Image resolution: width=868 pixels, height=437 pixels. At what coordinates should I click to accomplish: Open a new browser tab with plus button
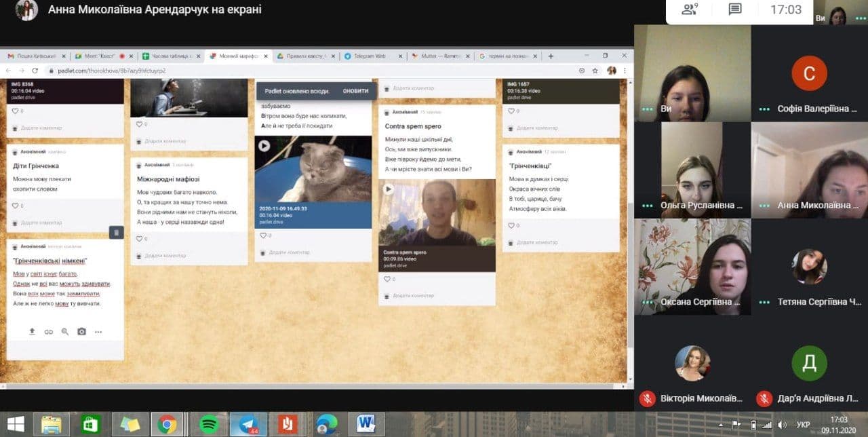click(551, 56)
